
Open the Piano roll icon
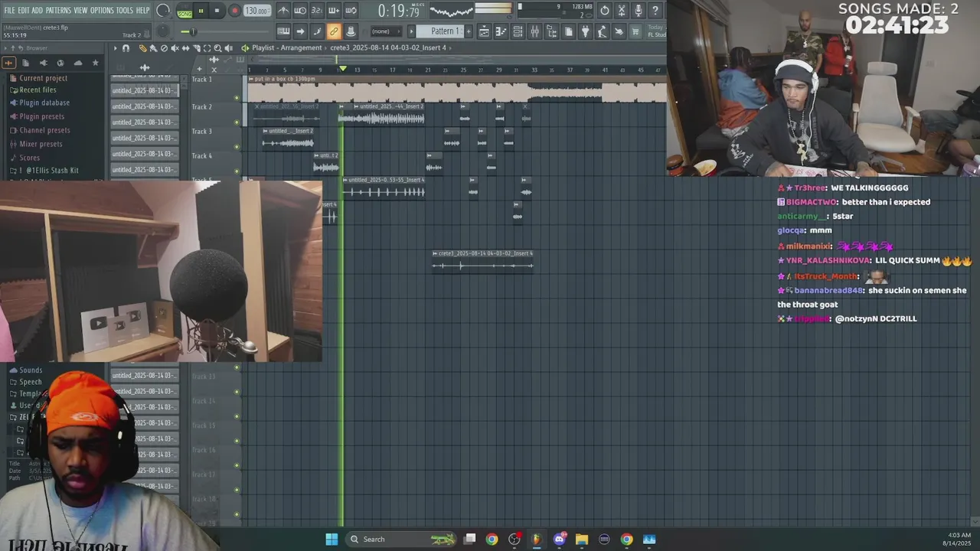tap(501, 31)
